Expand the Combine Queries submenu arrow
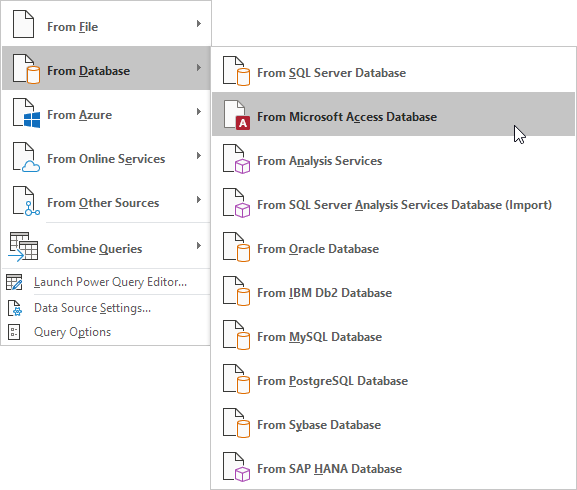Viewport: 577px width, 490px height. pos(199,245)
